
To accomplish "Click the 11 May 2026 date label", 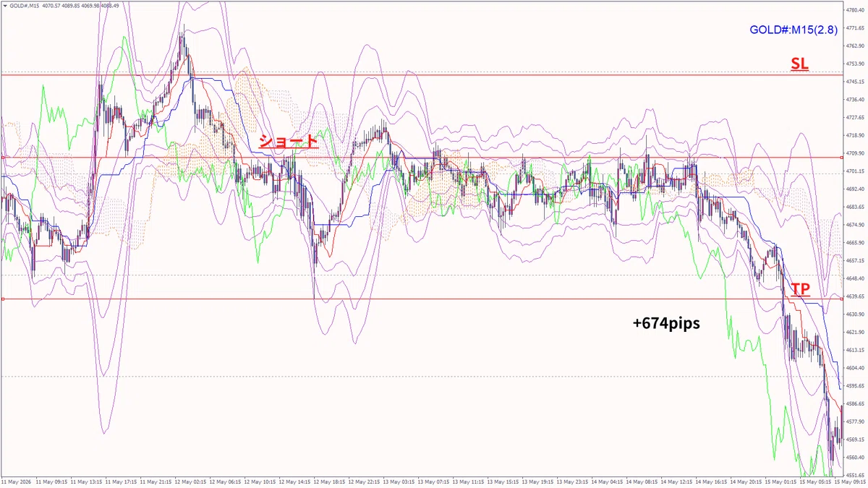I will pos(17,481).
